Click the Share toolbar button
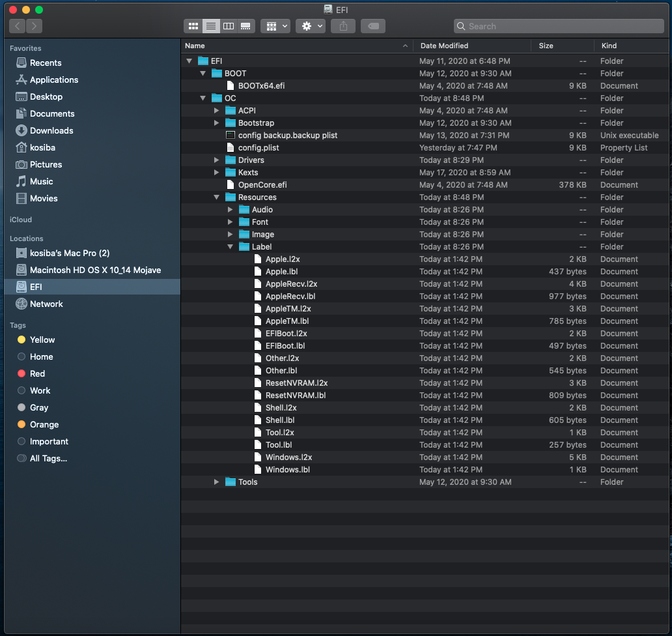 pos(343,26)
